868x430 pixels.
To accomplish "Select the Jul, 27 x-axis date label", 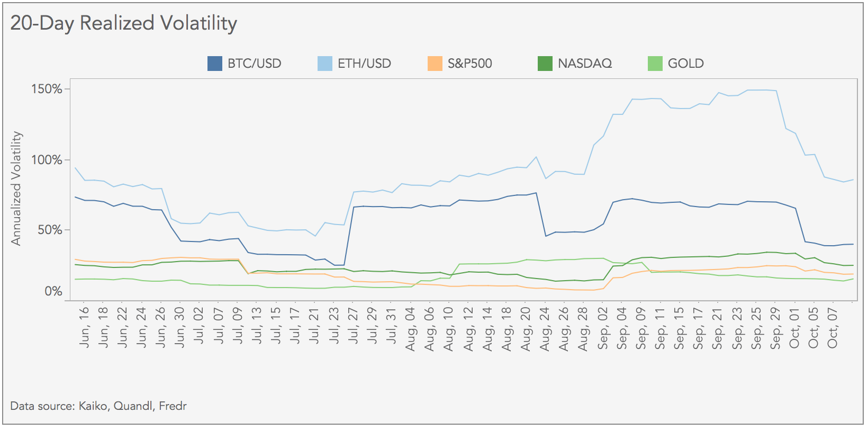I will (353, 327).
